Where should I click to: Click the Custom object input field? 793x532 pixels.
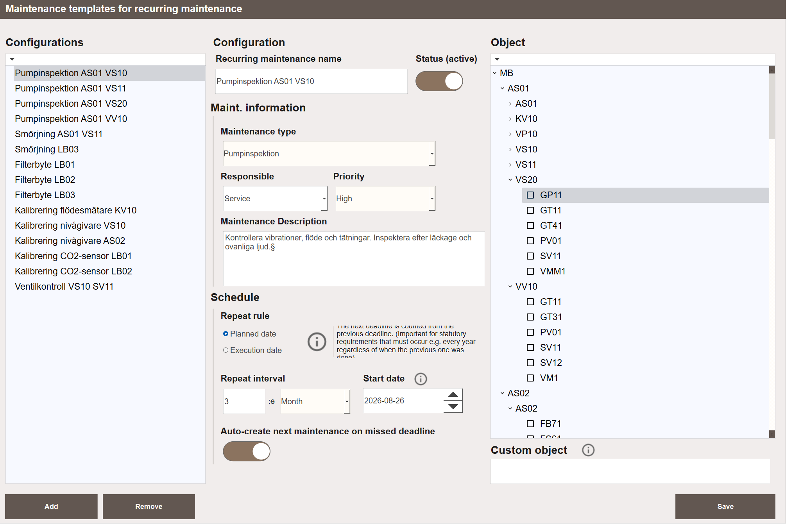(630, 471)
